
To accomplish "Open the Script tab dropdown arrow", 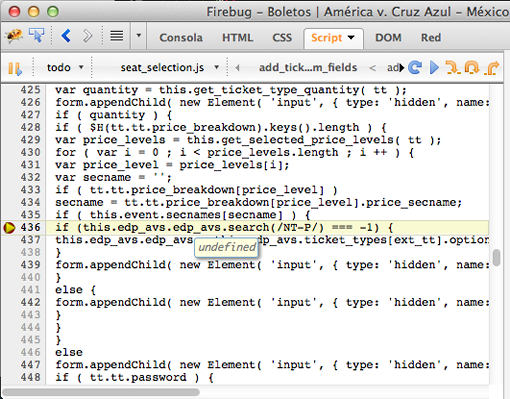I will pyautogui.click(x=351, y=37).
